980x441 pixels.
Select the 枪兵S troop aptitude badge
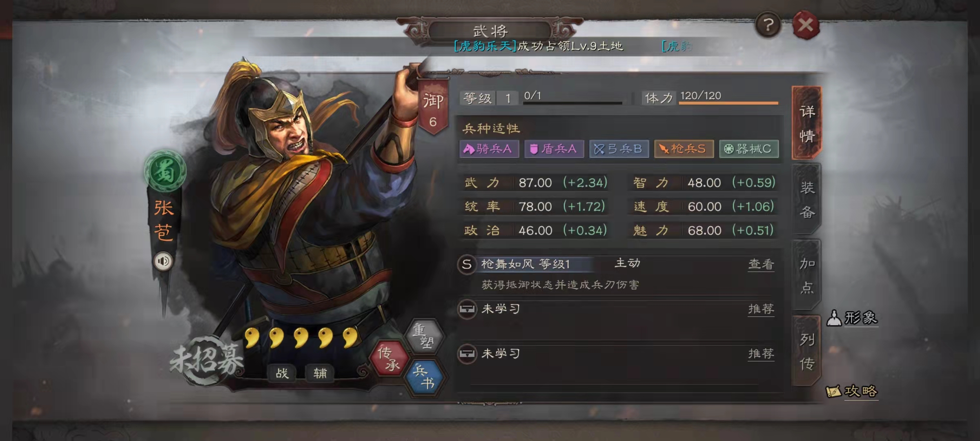pyautogui.click(x=684, y=149)
